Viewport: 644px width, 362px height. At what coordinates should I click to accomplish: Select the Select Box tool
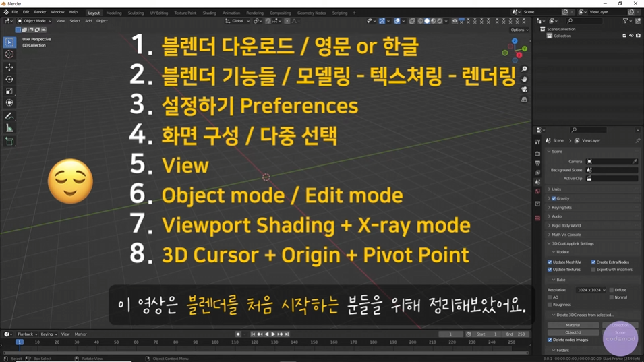(9, 42)
